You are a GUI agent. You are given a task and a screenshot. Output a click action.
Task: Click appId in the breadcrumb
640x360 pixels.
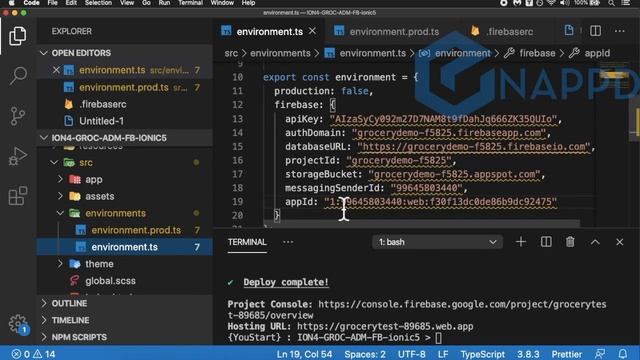(597, 53)
